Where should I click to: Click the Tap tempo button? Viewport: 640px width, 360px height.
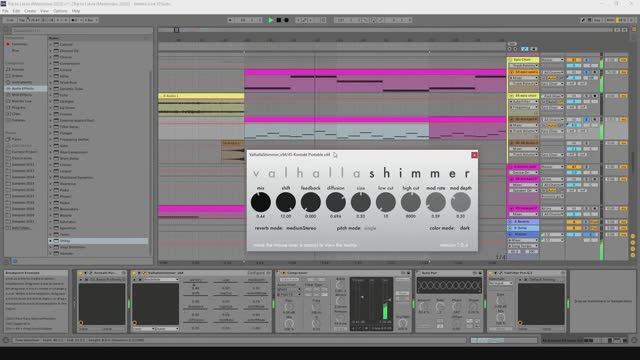(22, 20)
